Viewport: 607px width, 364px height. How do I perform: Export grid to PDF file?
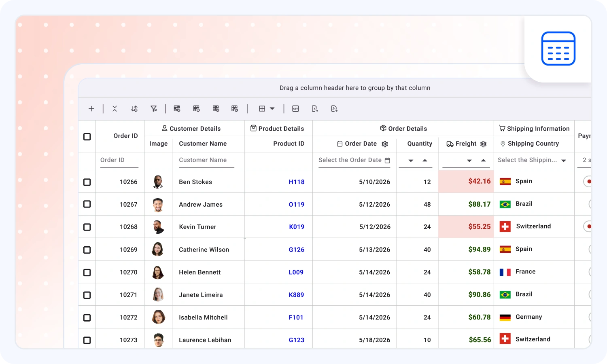pos(334,109)
